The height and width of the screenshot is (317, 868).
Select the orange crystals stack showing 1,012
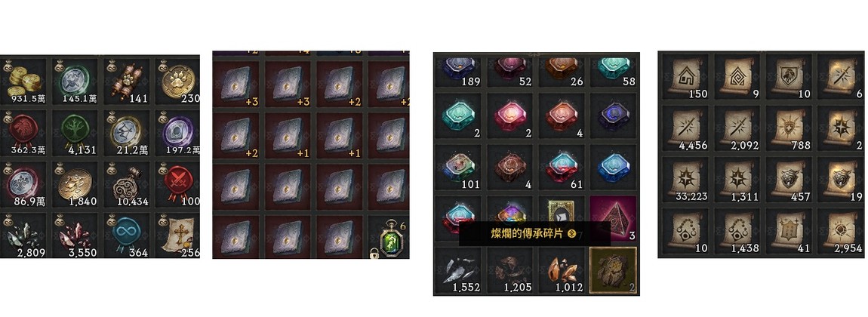(x=562, y=270)
